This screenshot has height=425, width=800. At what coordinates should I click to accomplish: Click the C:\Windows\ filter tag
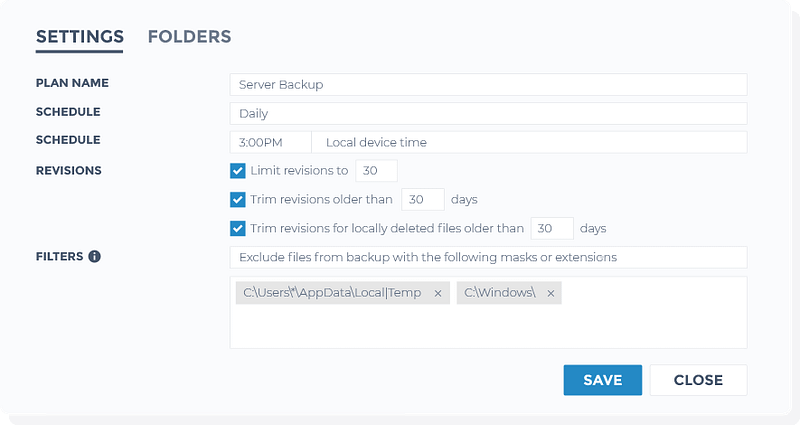pyautogui.click(x=500, y=293)
